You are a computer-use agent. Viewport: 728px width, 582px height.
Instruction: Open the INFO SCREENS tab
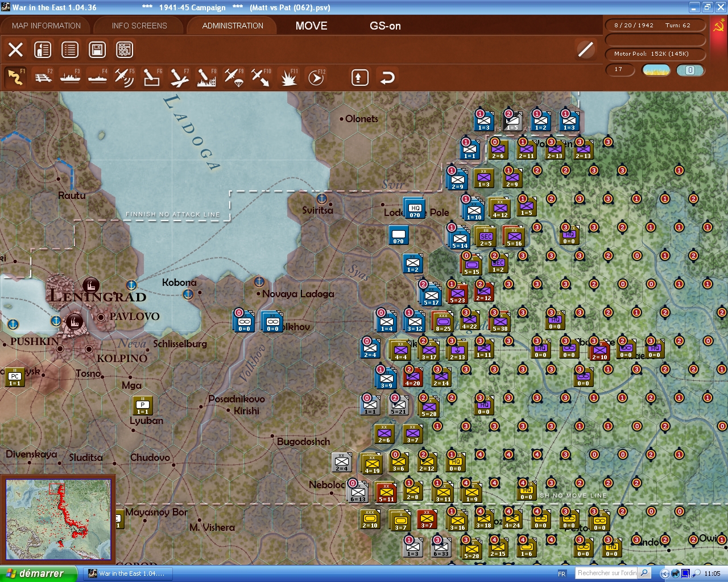point(139,26)
